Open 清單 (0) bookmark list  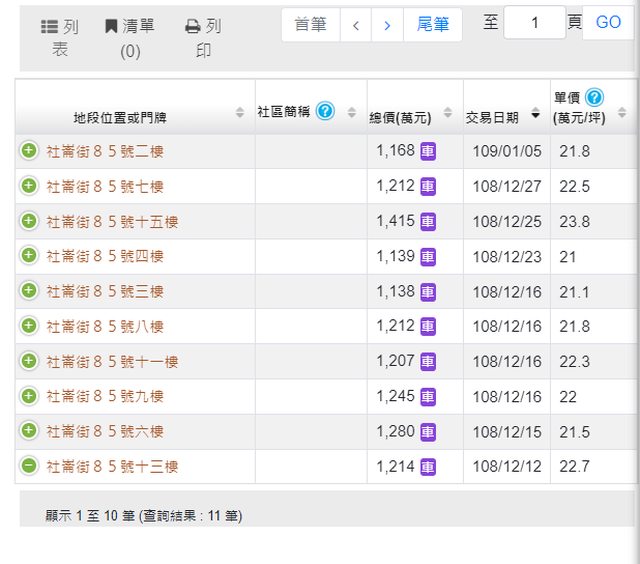[130, 38]
